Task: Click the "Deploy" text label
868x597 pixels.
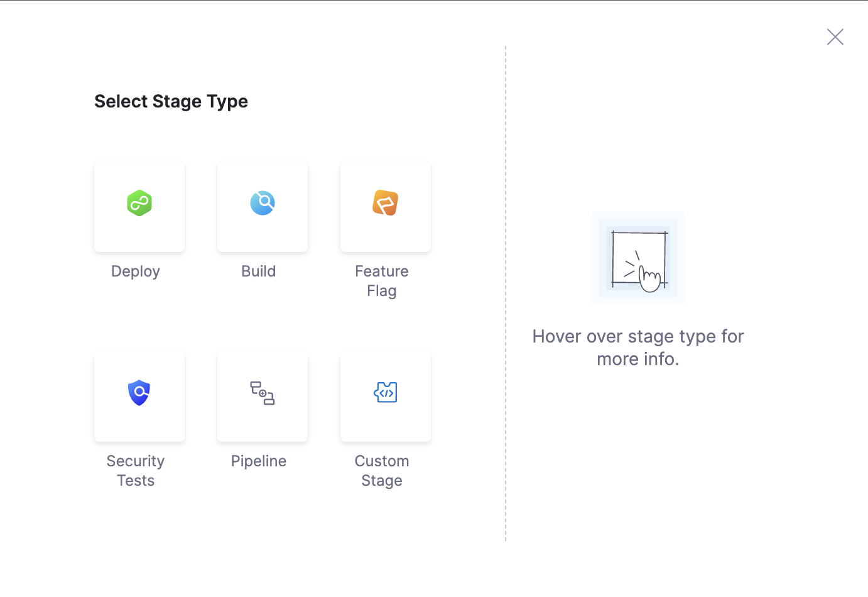Action: click(x=136, y=271)
